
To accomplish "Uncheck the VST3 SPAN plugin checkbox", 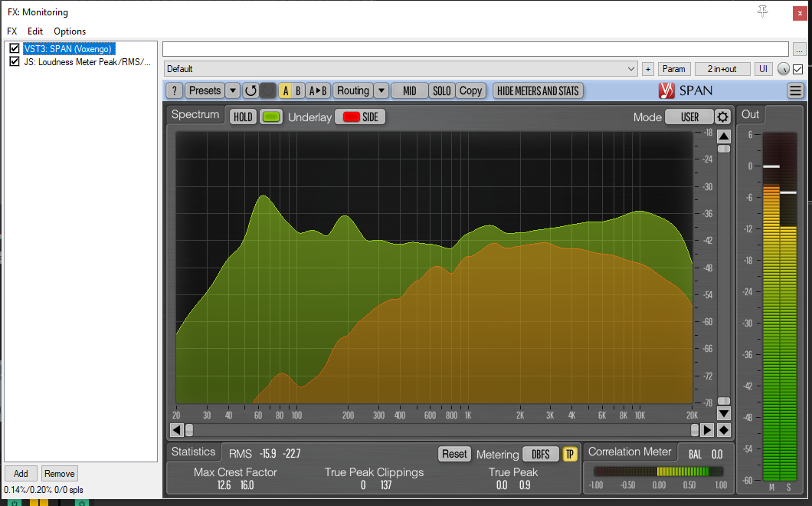I will 15,49.
